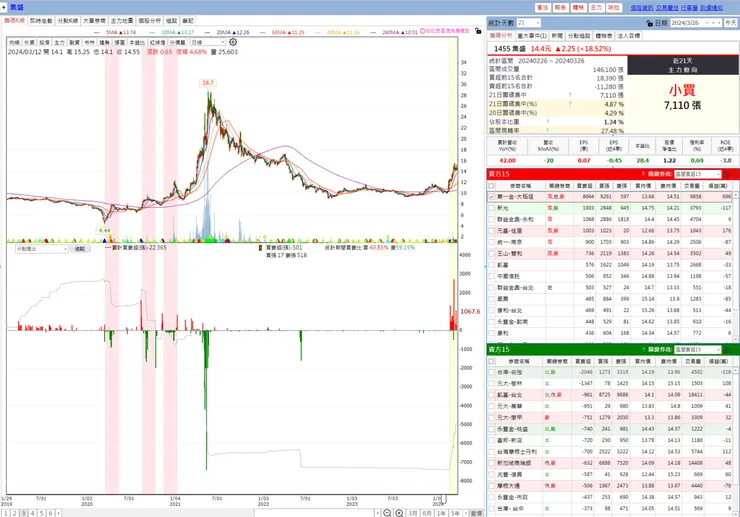Open the 分點追蹤 tab
This screenshot has width=740, height=517.
pyautogui.click(x=579, y=35)
